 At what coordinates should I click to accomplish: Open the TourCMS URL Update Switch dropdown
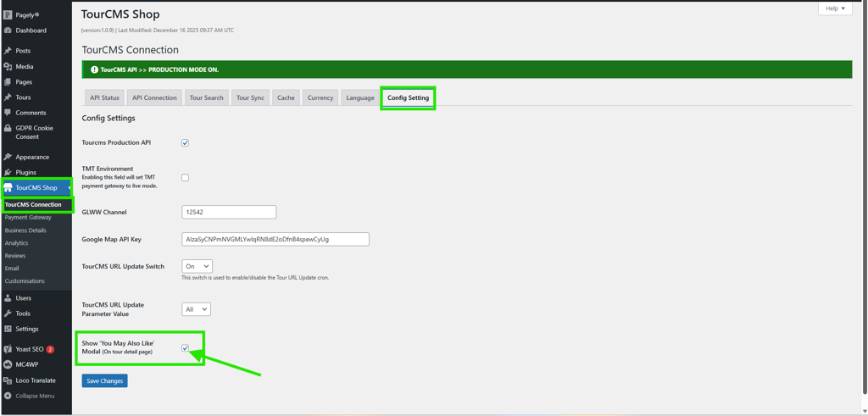(x=197, y=266)
